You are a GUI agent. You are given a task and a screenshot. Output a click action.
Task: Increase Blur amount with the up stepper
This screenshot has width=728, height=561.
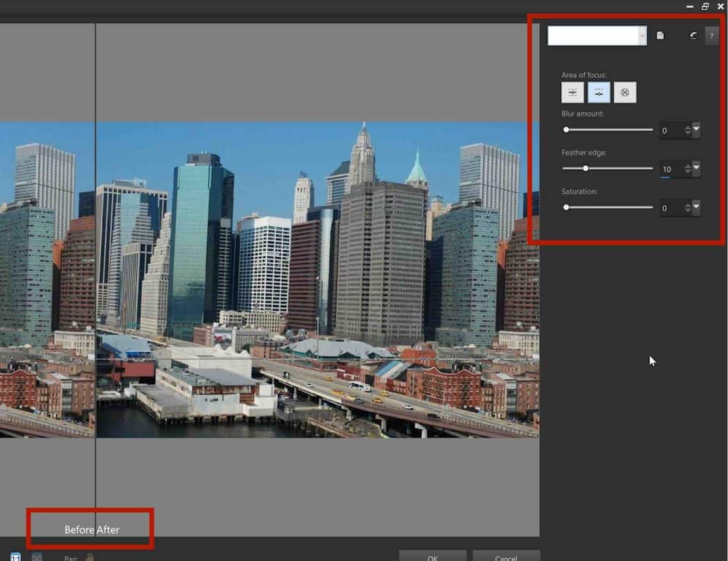[x=688, y=127]
